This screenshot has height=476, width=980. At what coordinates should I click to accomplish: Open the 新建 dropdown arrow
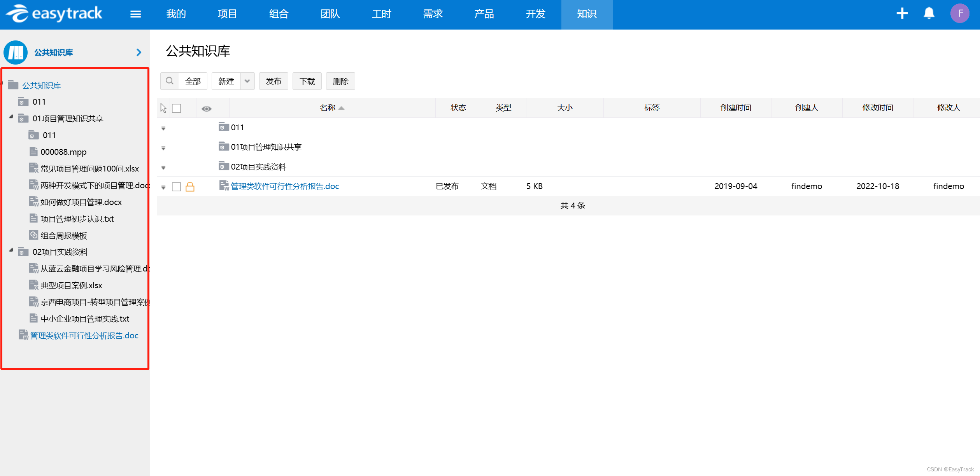point(247,81)
